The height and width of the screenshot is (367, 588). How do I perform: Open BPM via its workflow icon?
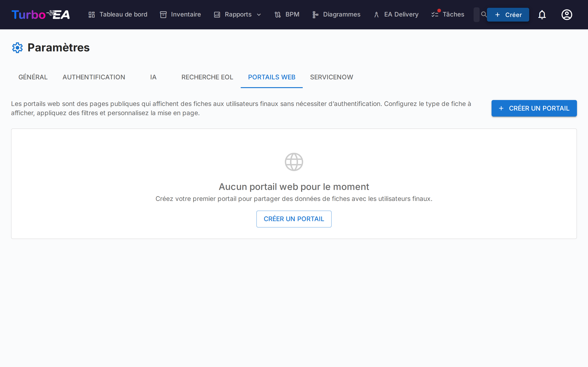[277, 14]
